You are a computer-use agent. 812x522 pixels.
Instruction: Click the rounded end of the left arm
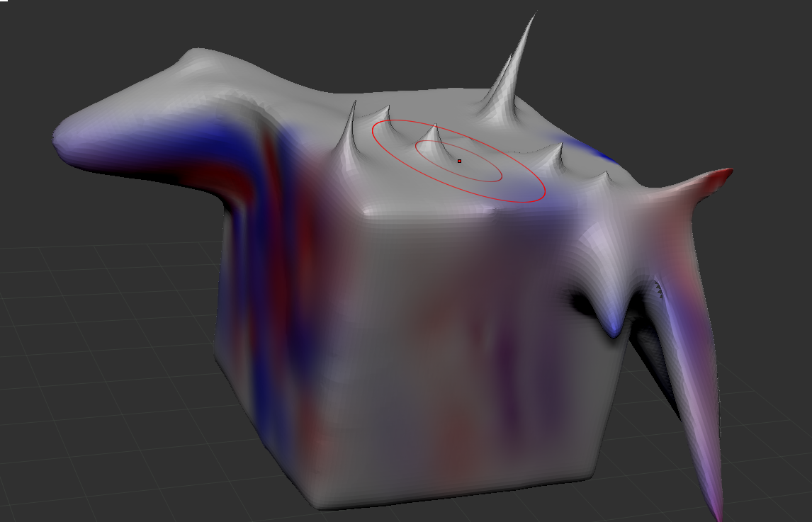tap(64, 140)
